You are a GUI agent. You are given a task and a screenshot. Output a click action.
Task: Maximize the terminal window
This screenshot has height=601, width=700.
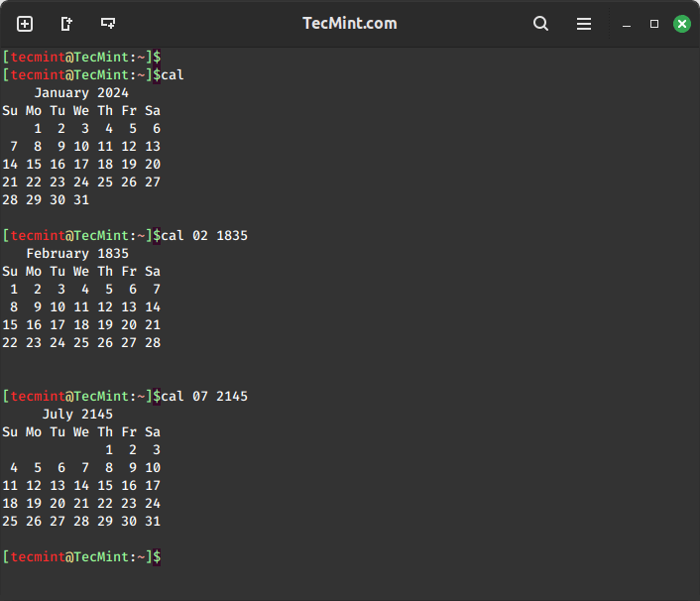coord(654,24)
